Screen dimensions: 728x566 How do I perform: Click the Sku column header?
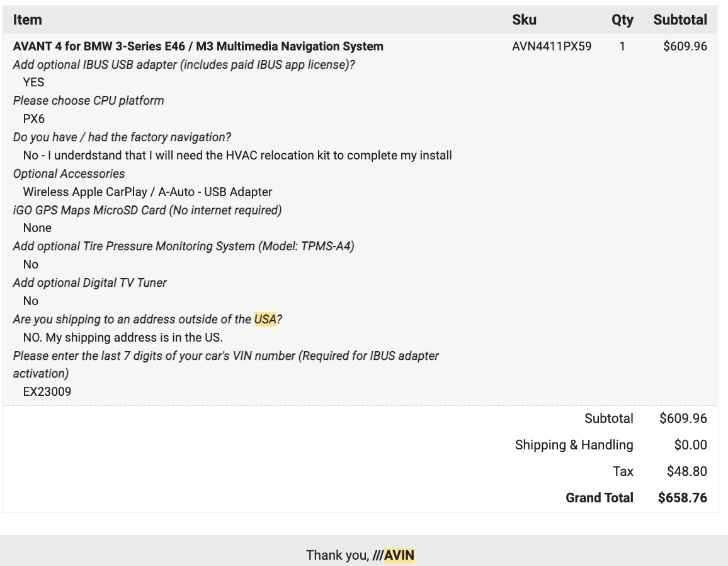click(x=524, y=20)
